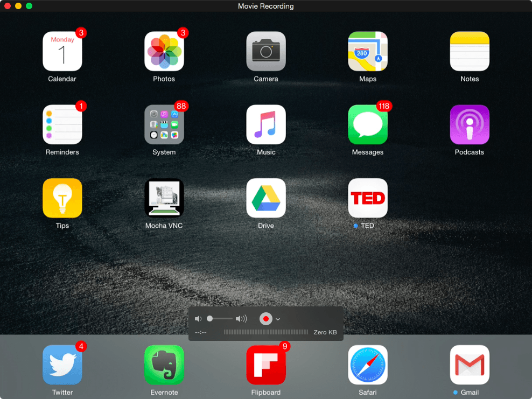This screenshot has height=399, width=532.
Task: Click the Evernote label in the dock
Action: (164, 393)
